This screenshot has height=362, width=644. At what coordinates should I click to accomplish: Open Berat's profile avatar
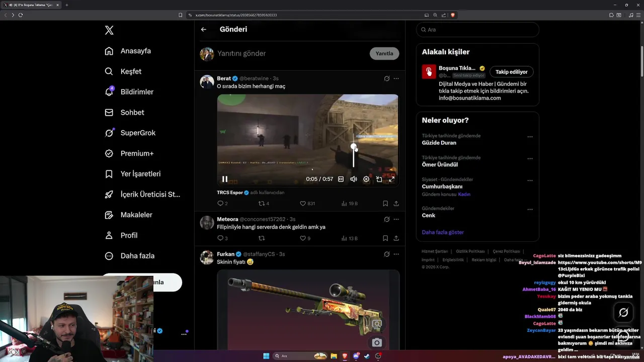207,82
